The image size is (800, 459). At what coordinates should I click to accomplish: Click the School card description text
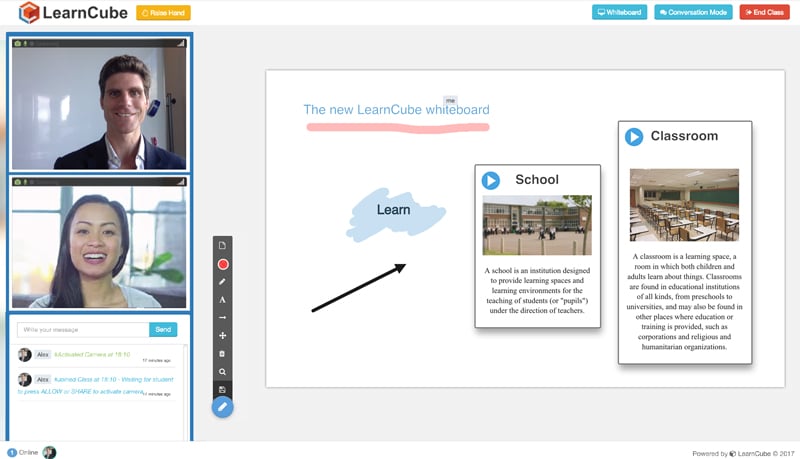537,290
